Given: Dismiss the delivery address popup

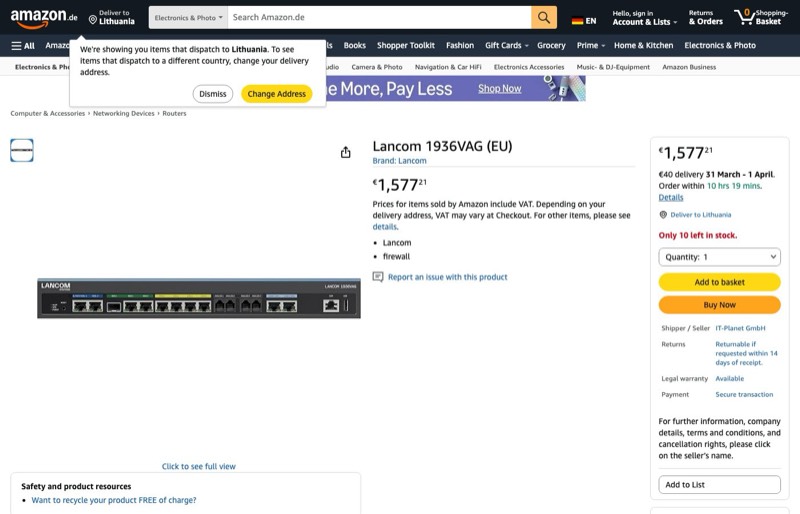Looking at the screenshot, I should coord(213,94).
